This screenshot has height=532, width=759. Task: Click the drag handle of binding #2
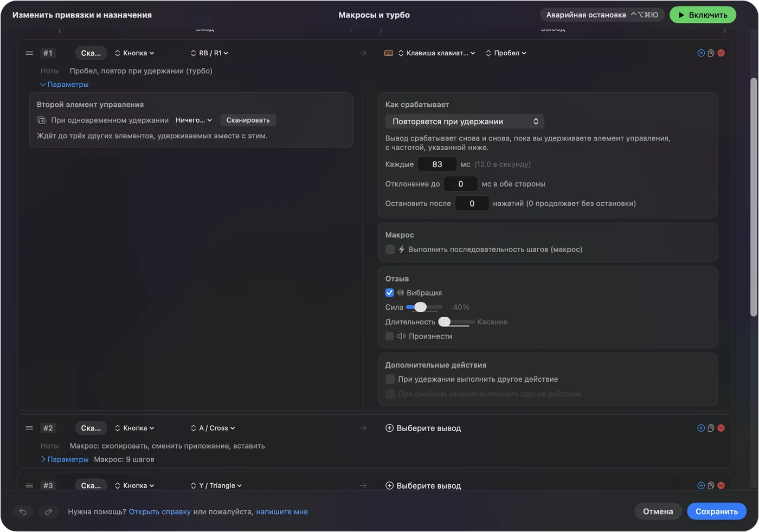[29, 428]
